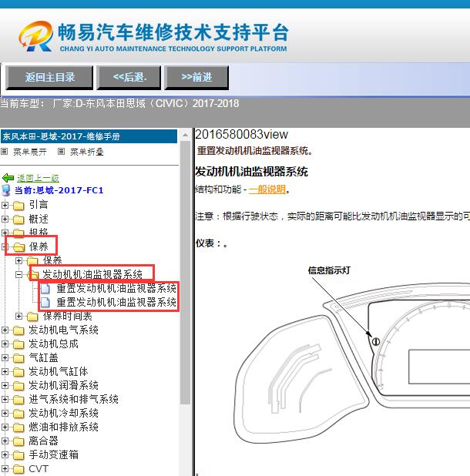This screenshot has height=476, width=470.
Task: Expand the 气缸盖 node
Action: coord(5,357)
